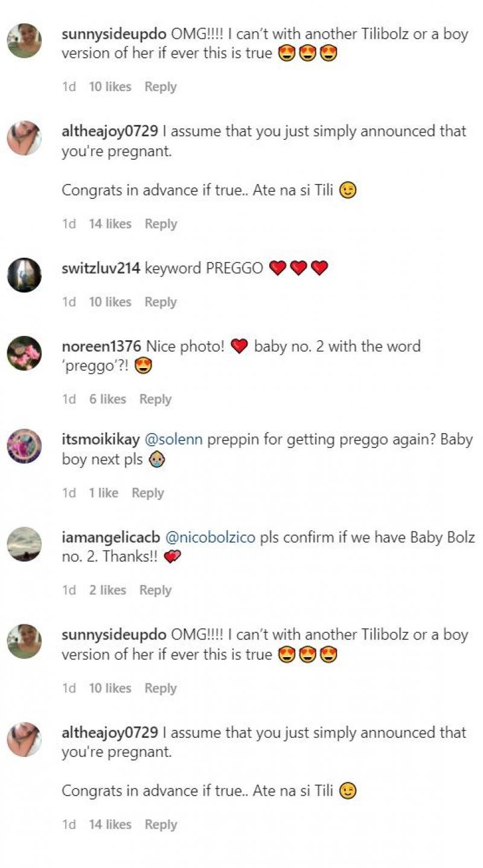Open the switzluv214 username link
This screenshot has width=483, height=868.
coord(101,268)
